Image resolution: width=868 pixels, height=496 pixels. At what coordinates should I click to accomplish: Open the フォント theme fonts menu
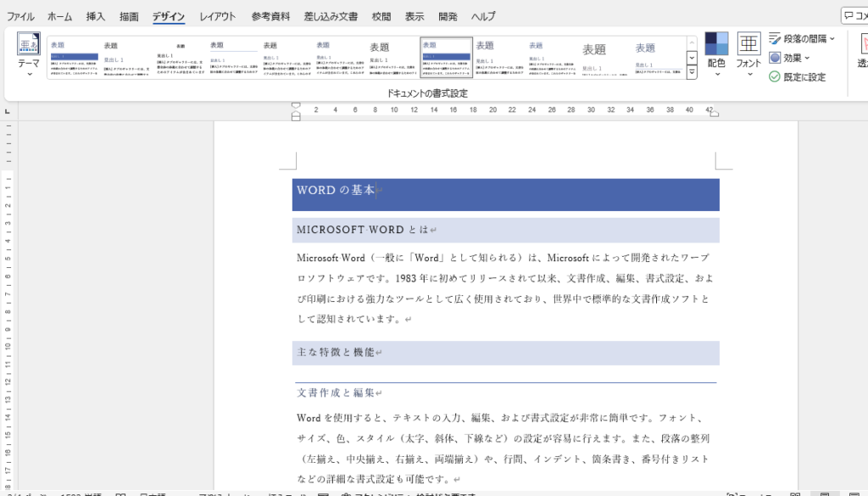tap(748, 55)
